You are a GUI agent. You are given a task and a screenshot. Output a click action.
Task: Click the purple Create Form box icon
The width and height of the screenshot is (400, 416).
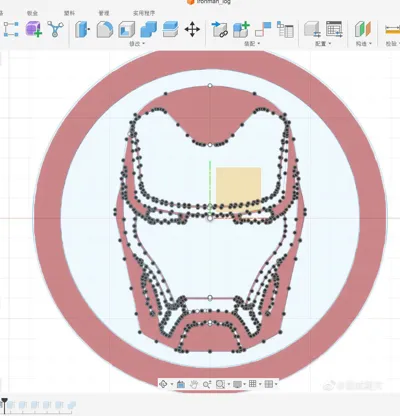33,29
